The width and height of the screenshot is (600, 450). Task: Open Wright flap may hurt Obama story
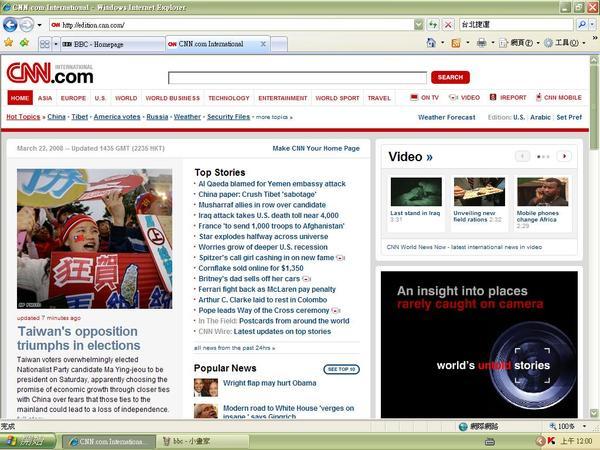(270, 383)
